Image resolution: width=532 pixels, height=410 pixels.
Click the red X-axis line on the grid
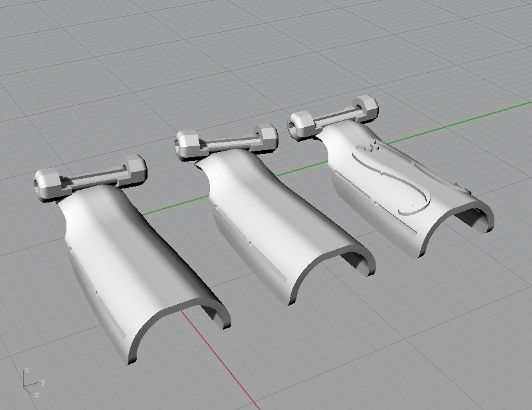(x=220, y=359)
